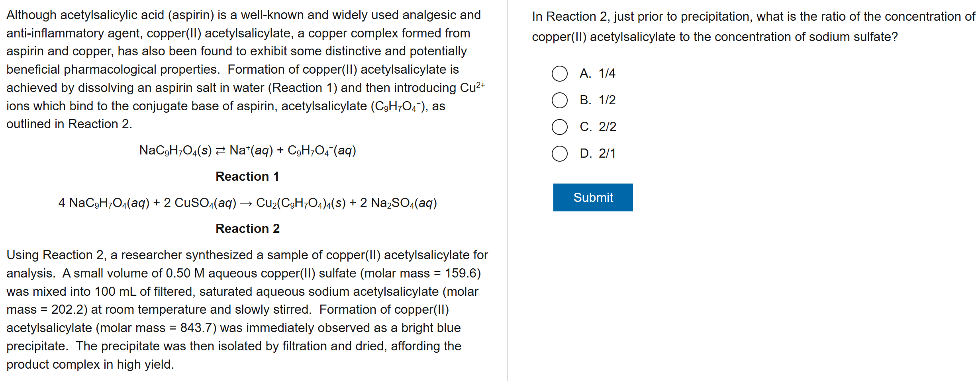This screenshot has height=381, width=980.
Task: Click the paragraph starting 'Using Reaction 2'
Action: 247,309
